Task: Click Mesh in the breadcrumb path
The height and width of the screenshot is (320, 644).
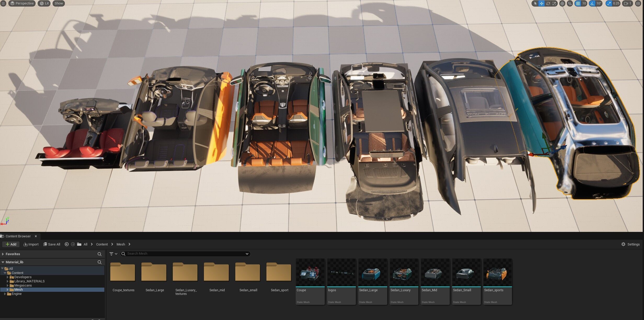Action: pyautogui.click(x=121, y=244)
